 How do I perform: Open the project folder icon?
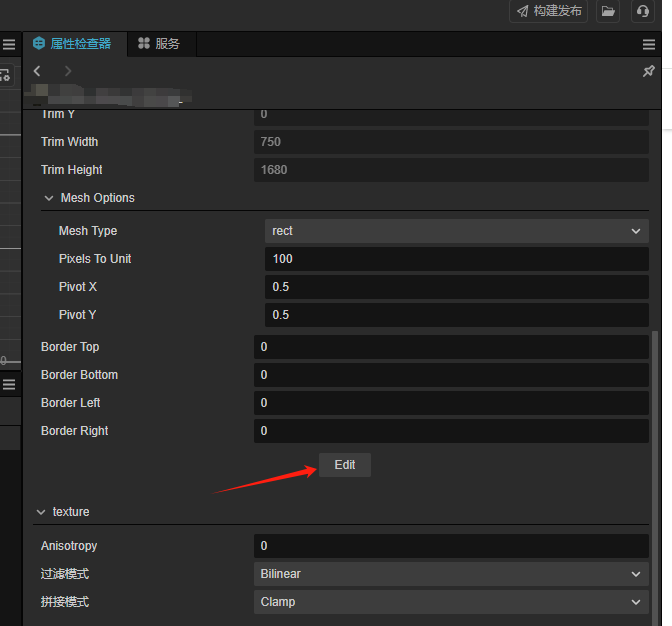608,11
